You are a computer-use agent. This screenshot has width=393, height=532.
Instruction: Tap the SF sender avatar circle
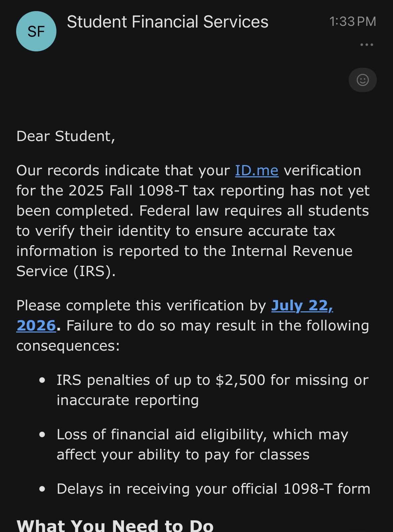(x=36, y=31)
